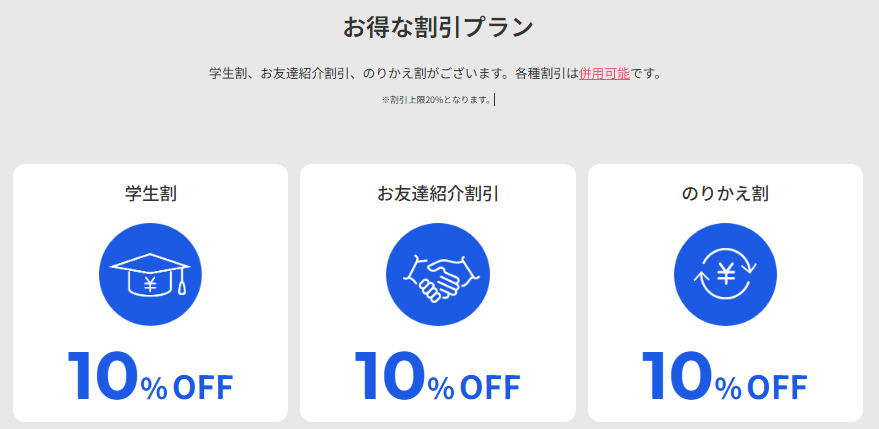Viewport: 879px width, 429px height.
Task: Click the percent sign in のりかえ割 card
Action: pyautogui.click(x=728, y=388)
